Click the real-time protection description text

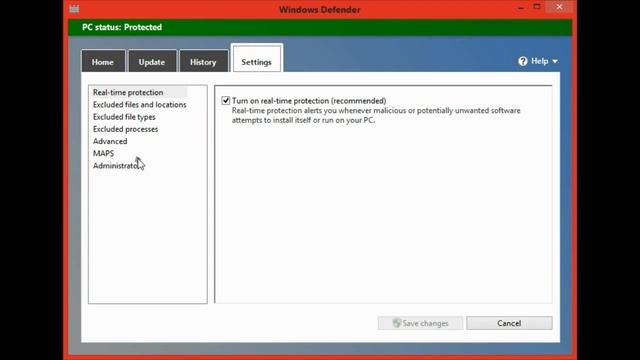[376, 116]
